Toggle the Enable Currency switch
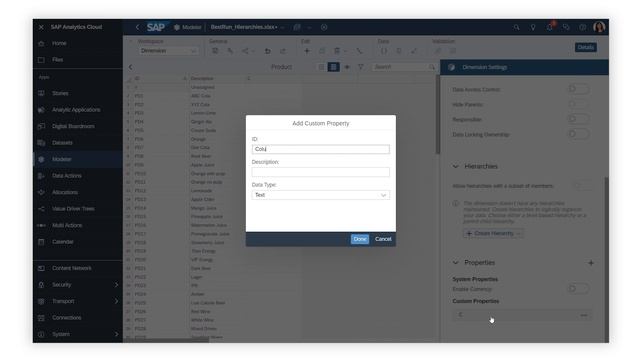 579,289
